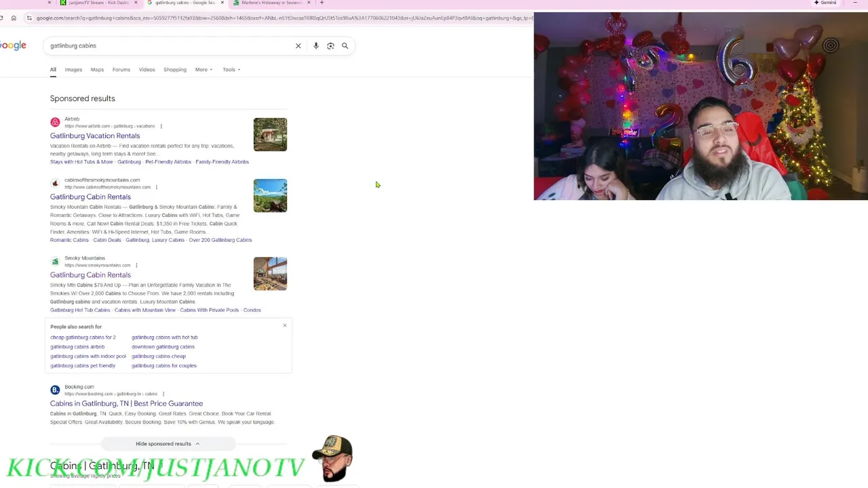Clear the search box with the X icon
The height and width of the screenshot is (488, 868).
tap(298, 46)
